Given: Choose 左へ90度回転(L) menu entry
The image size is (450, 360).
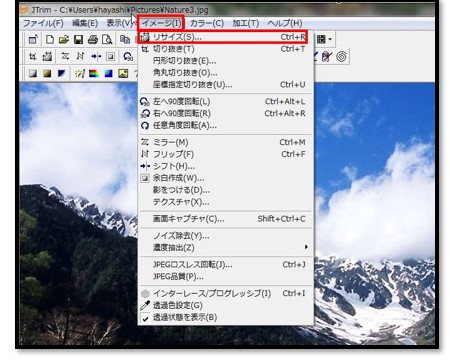Looking at the screenshot, I should pyautogui.click(x=226, y=101).
